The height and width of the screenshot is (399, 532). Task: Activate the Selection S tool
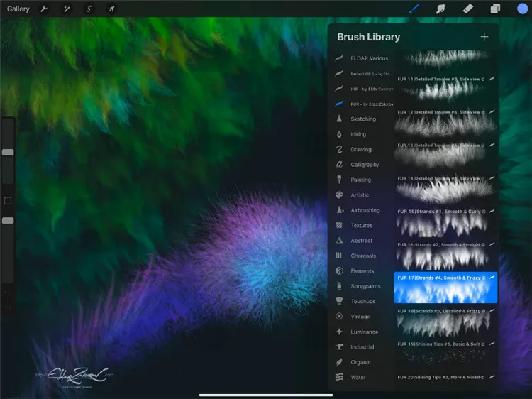pyautogui.click(x=89, y=9)
